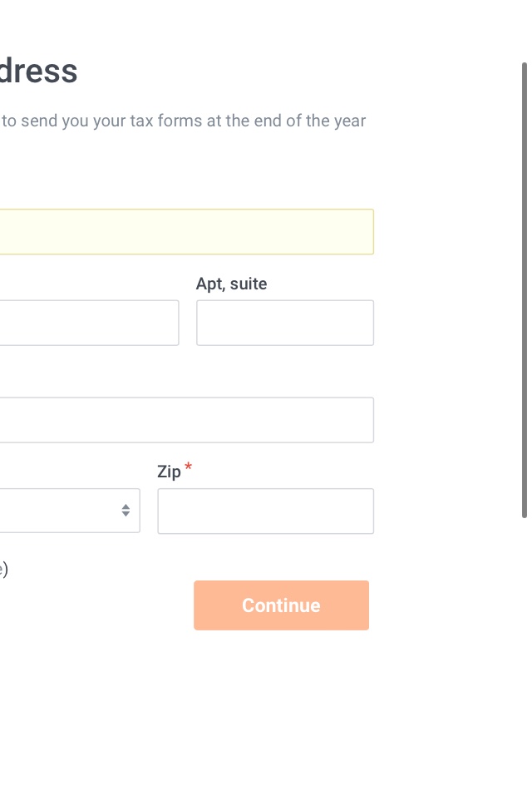Click the tax forms explanation text

click(x=183, y=121)
